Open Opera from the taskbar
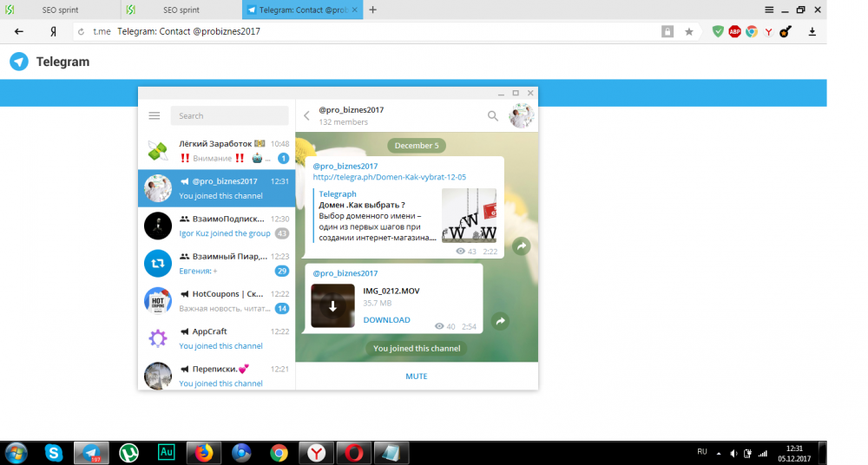Viewport: 868px width, 465px height. pos(354,453)
